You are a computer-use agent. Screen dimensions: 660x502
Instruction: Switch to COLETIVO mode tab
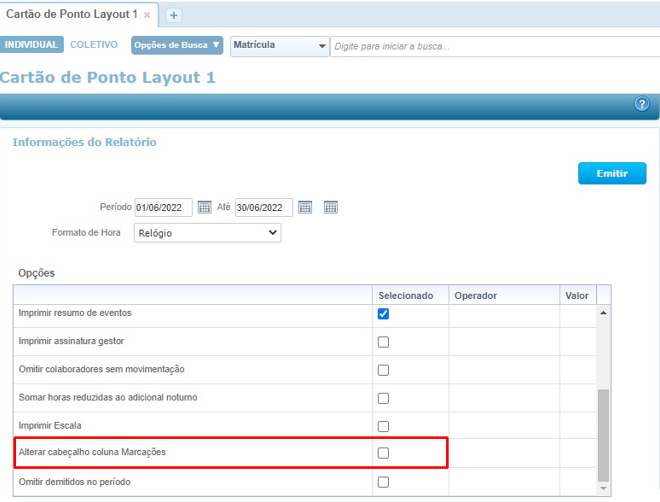(93, 46)
